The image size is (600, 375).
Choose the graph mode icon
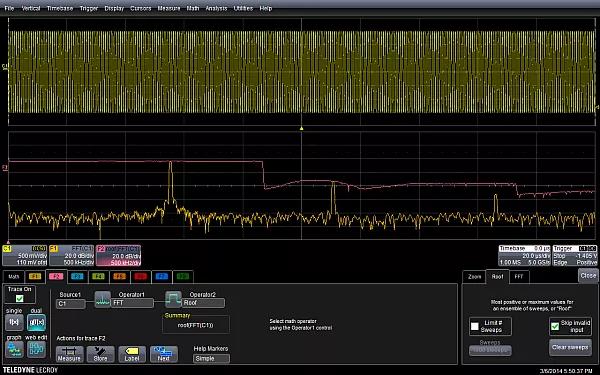point(14,349)
